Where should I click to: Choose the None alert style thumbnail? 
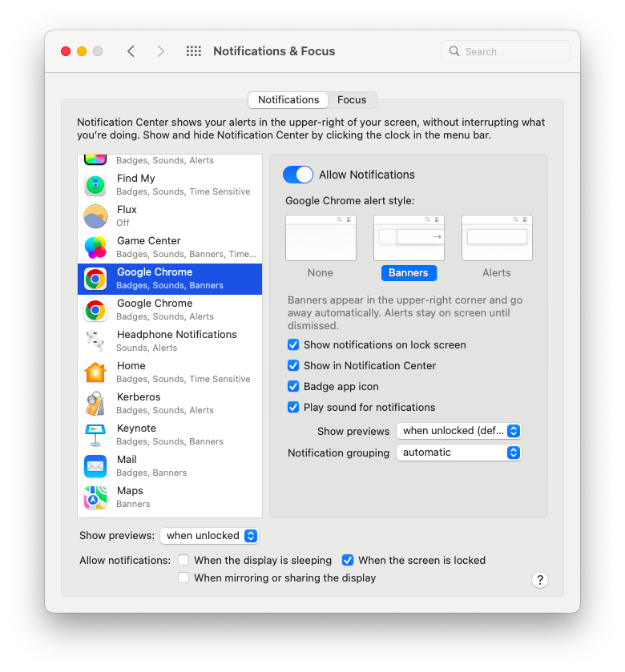[321, 238]
